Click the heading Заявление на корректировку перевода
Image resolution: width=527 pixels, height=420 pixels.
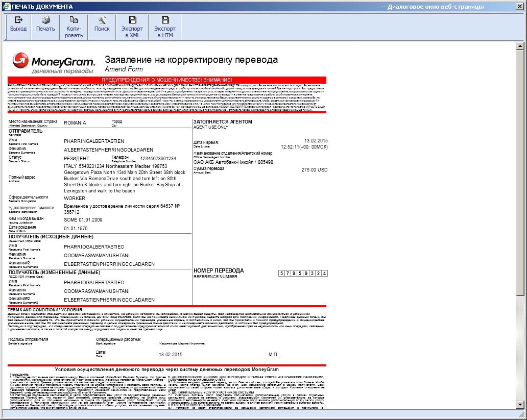click(191, 60)
